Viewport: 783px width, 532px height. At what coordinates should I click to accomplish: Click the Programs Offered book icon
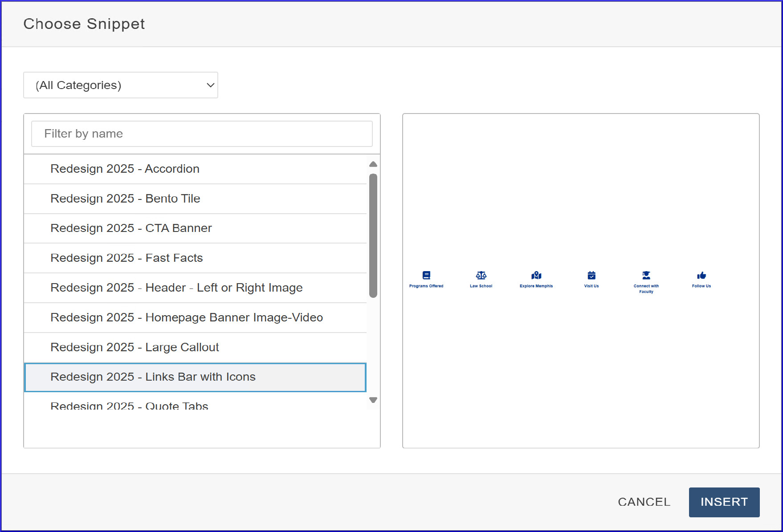pyautogui.click(x=426, y=275)
